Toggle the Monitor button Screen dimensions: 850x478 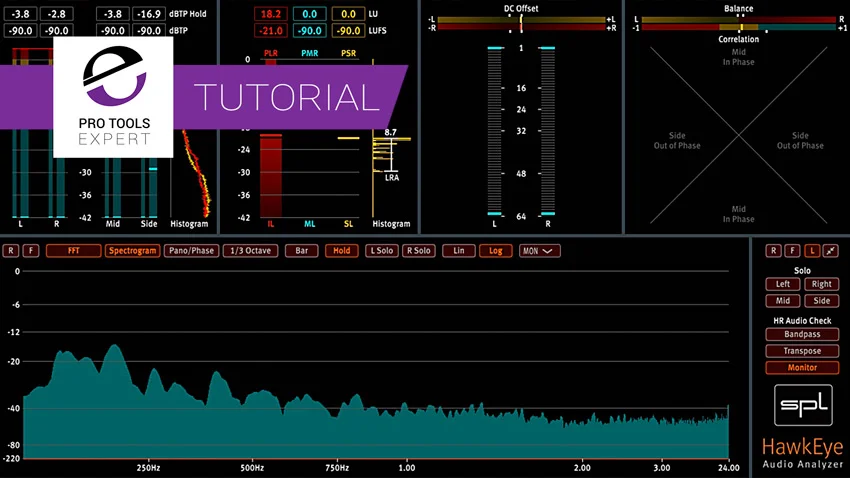tap(802, 367)
